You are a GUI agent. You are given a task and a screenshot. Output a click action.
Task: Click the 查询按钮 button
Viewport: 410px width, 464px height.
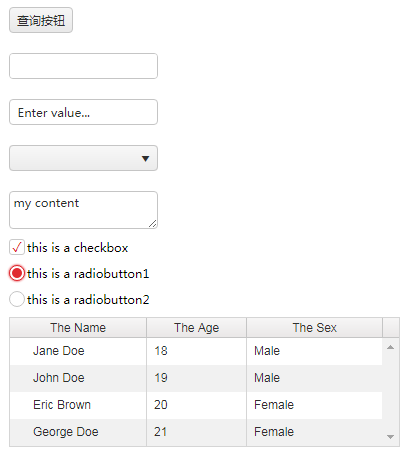(x=41, y=20)
